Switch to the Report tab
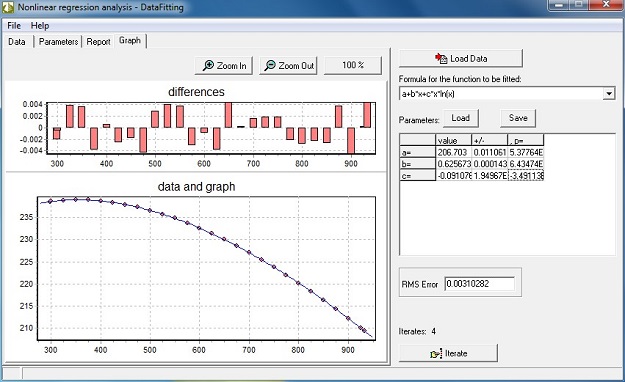This screenshot has width=625, height=382. pyautogui.click(x=98, y=41)
